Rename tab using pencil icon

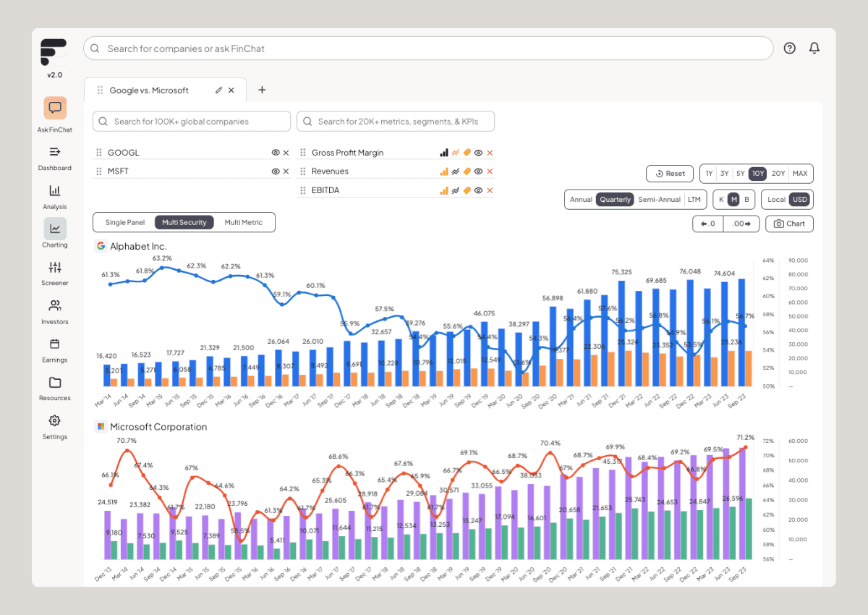218,90
